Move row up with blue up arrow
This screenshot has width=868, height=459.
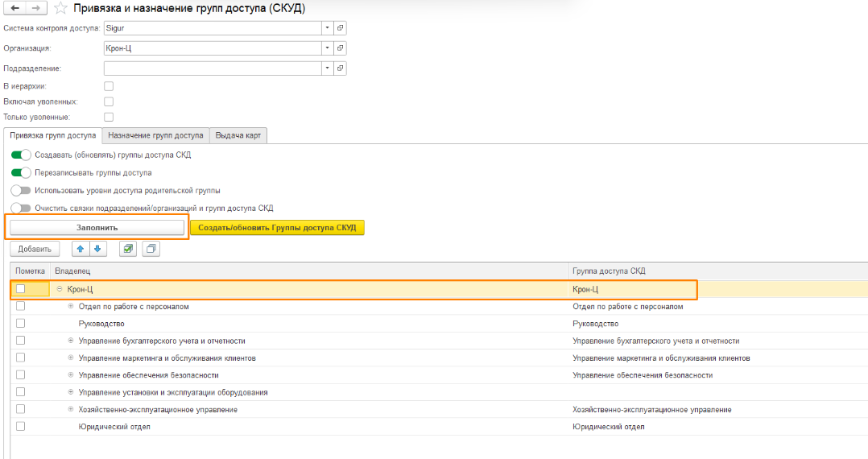(80, 250)
